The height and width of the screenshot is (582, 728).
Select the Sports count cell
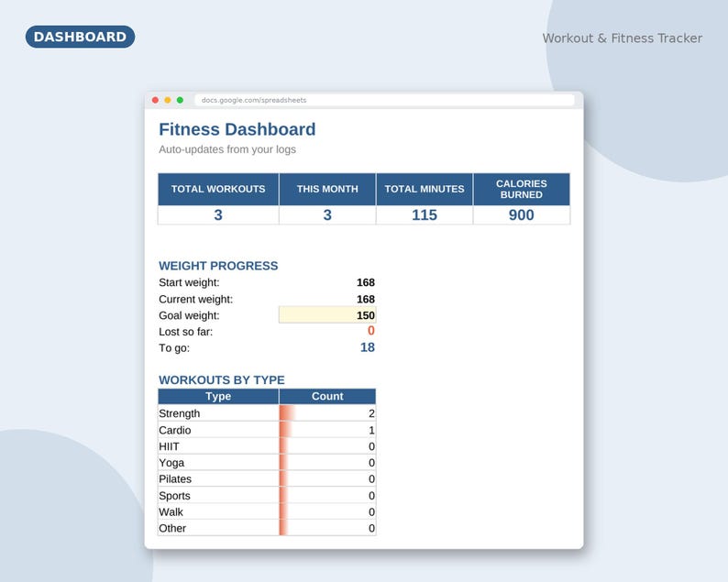[x=327, y=495]
